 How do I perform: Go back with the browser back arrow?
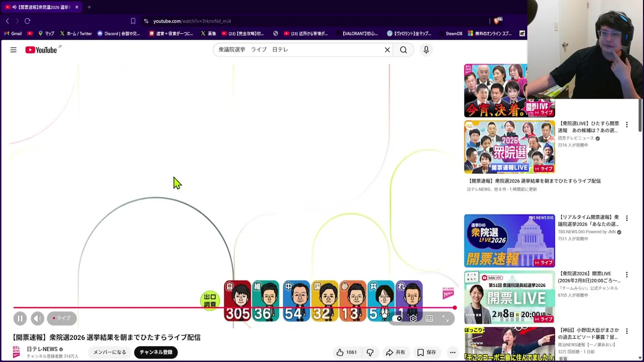7,21
